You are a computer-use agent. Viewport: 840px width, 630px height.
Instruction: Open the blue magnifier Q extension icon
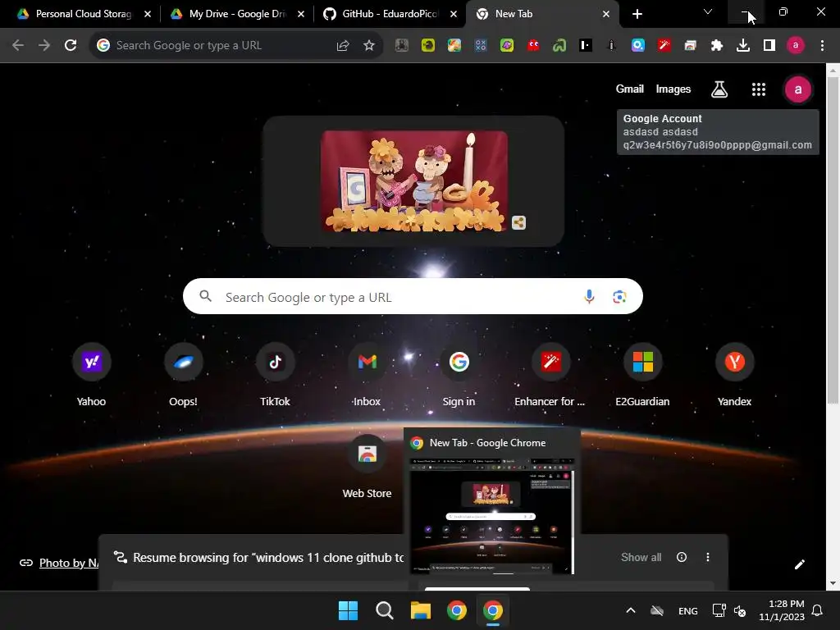(x=638, y=46)
